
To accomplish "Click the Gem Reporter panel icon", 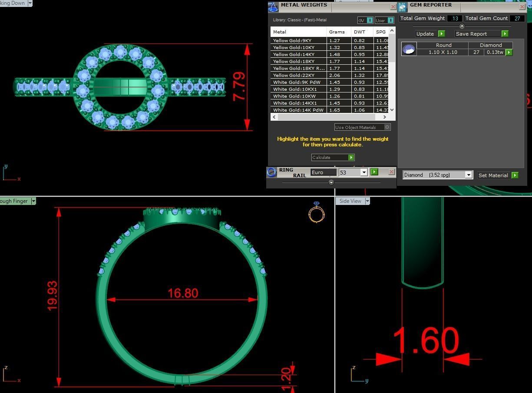I will click(403, 7).
